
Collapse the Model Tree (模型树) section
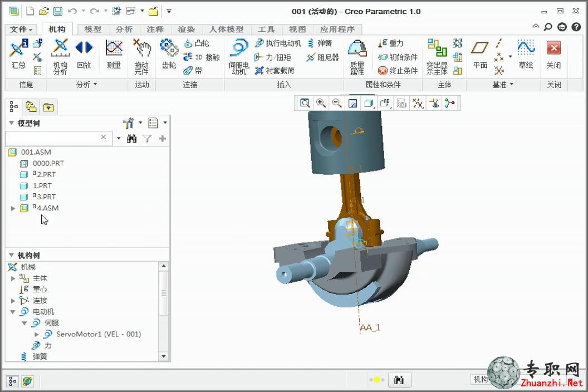point(11,123)
